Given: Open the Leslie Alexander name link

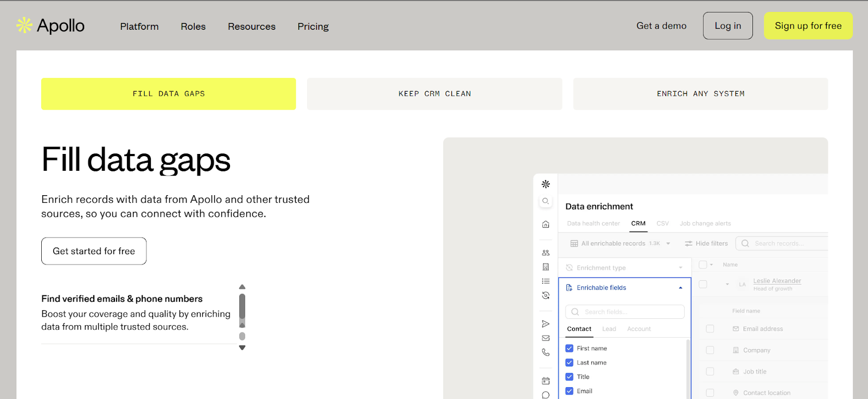Looking at the screenshot, I should (x=777, y=281).
